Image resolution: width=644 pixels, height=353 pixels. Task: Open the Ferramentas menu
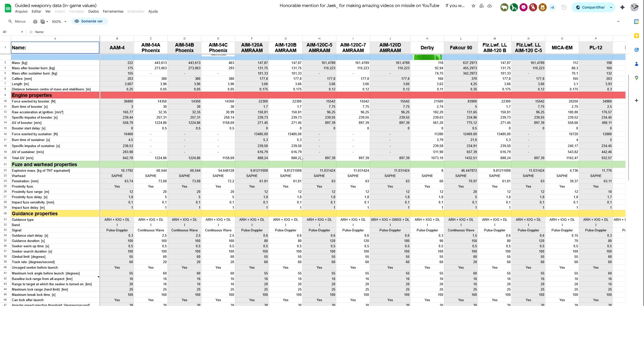pyautogui.click(x=113, y=11)
